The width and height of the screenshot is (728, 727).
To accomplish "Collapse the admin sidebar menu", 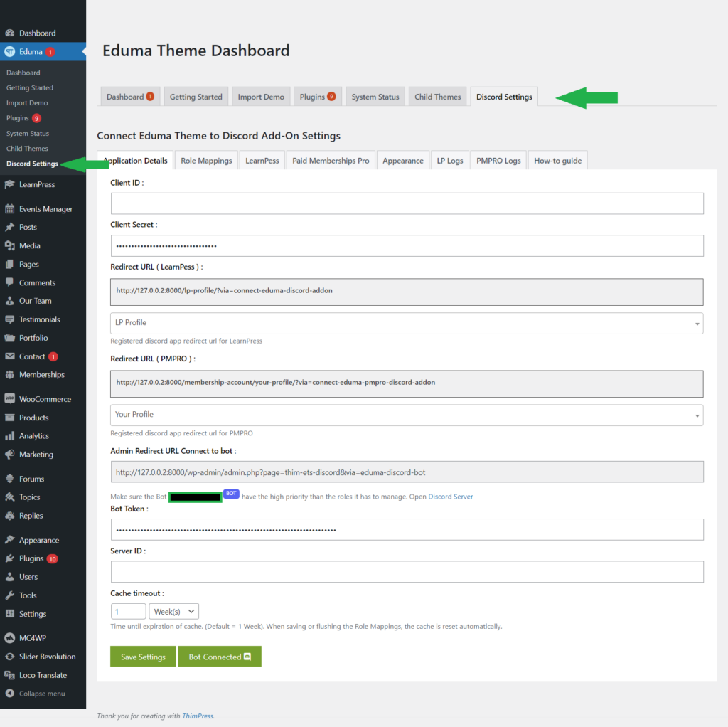I will click(36, 694).
